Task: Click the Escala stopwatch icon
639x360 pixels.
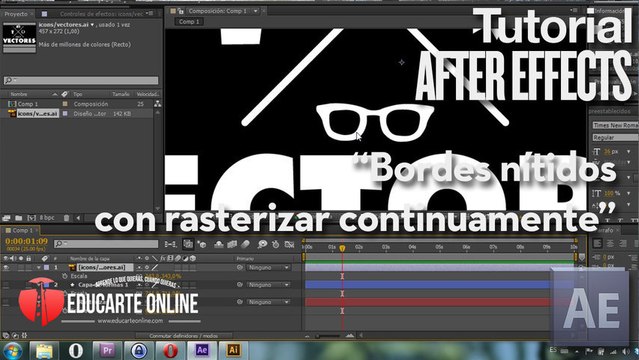Action: point(64,276)
